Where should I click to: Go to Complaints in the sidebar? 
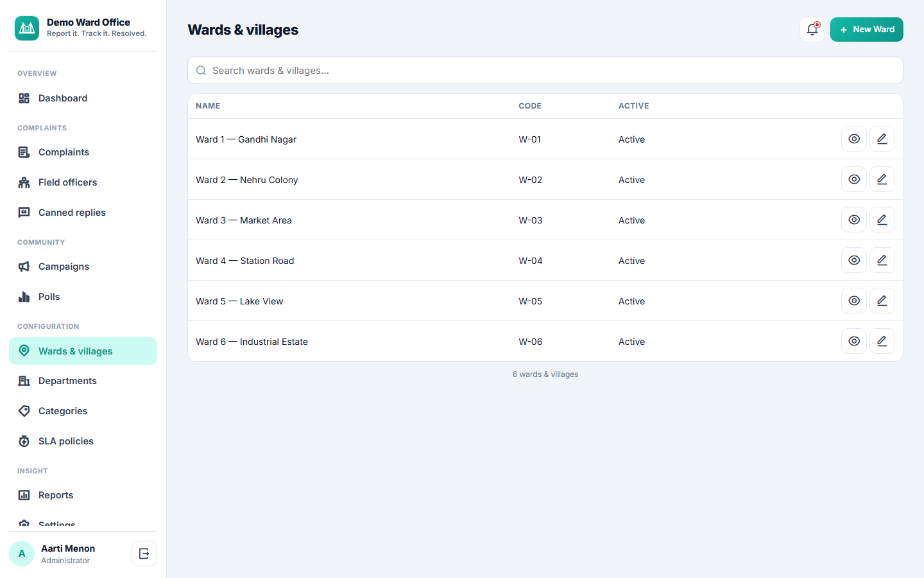83,152
